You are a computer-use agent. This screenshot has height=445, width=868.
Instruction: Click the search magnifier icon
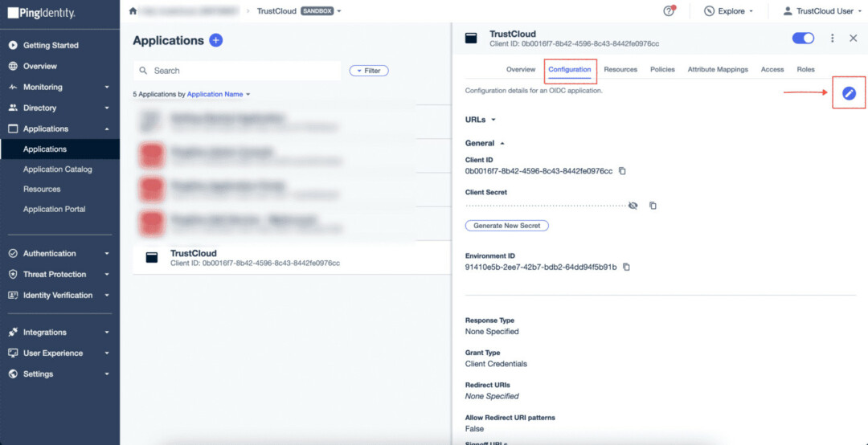[x=143, y=71]
